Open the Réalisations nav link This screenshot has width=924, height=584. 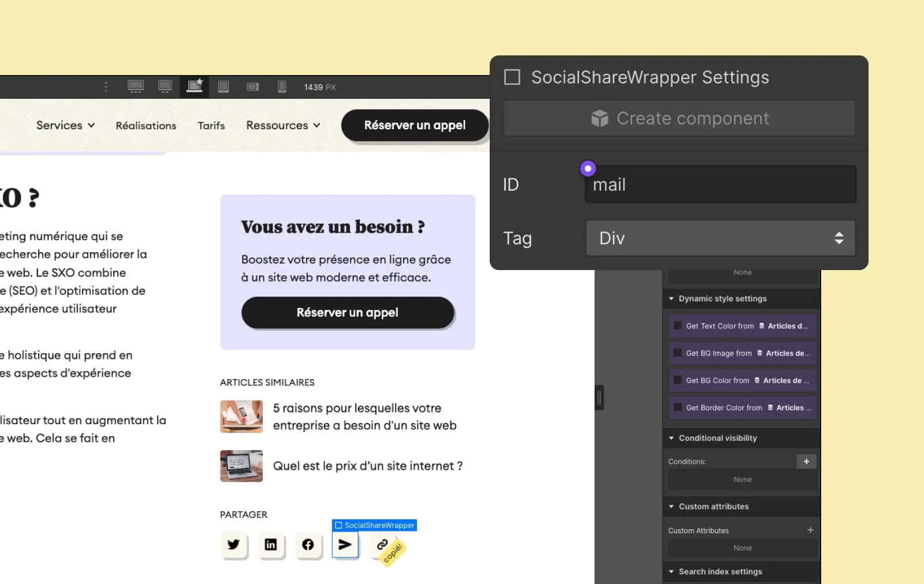tap(146, 125)
